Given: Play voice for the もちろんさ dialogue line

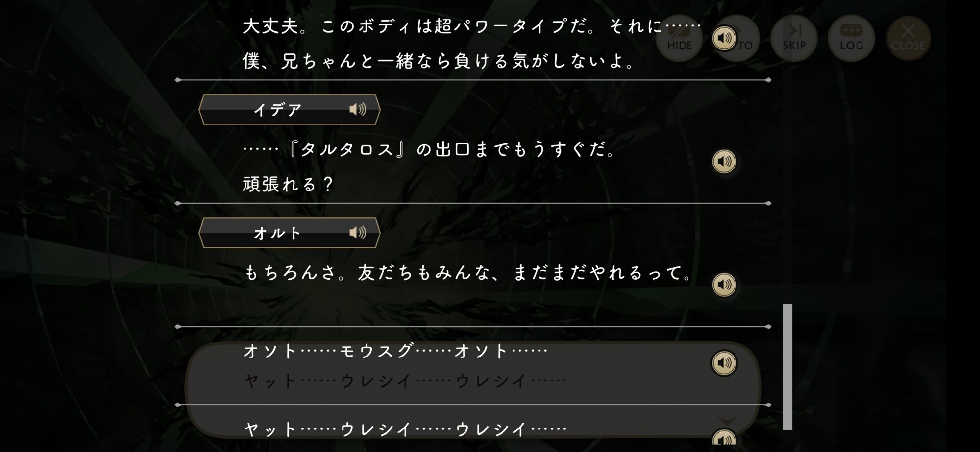Looking at the screenshot, I should [x=724, y=285].
